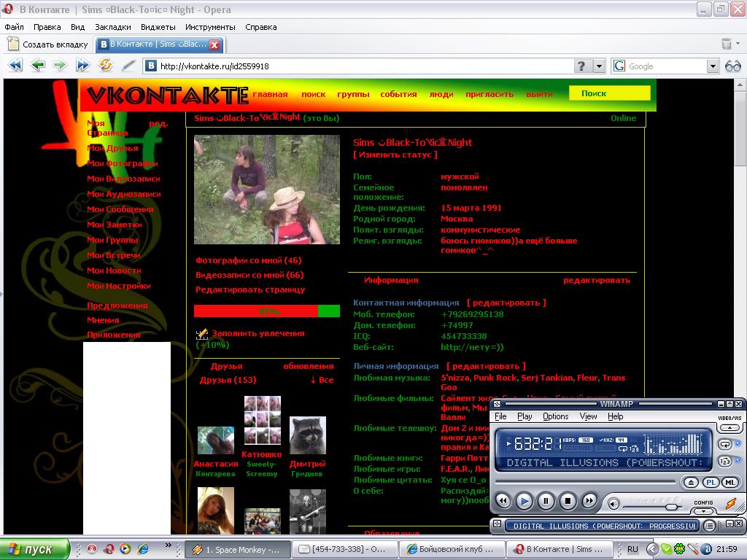Open the Winamp File menu
This screenshot has width=747, height=560.
pyautogui.click(x=500, y=416)
